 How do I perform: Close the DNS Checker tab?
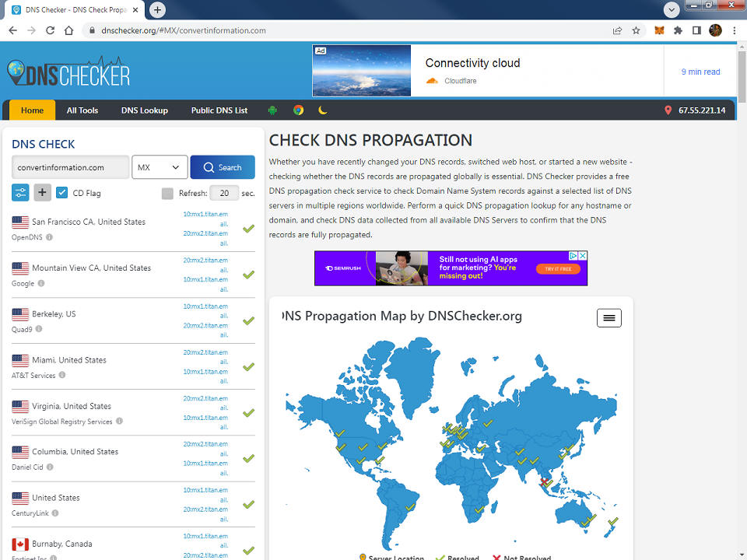click(x=135, y=9)
